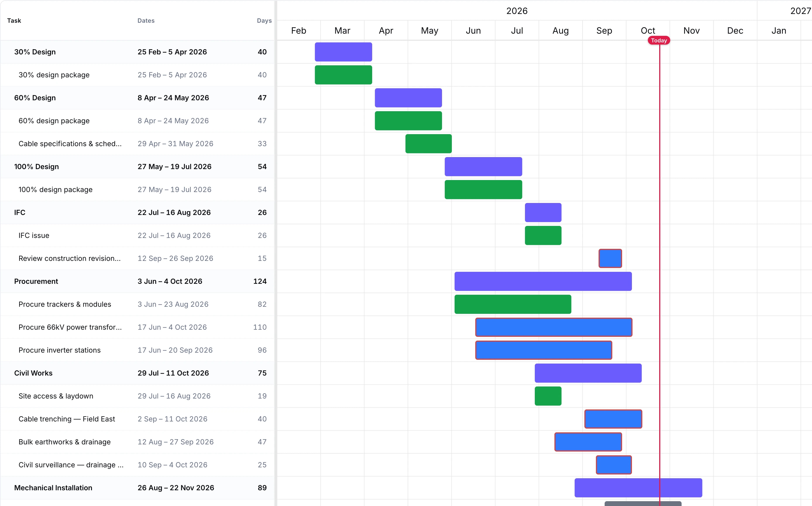Click blue Review construction revision bar
Image resolution: width=812 pixels, height=506 pixels.
610,258
